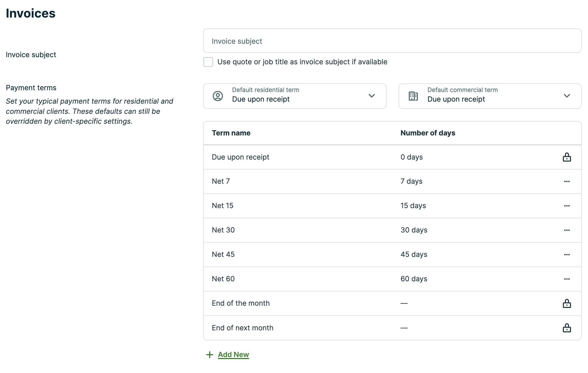This screenshot has width=588, height=373.
Task: Focus the Invoice subject text field
Action: tap(392, 41)
